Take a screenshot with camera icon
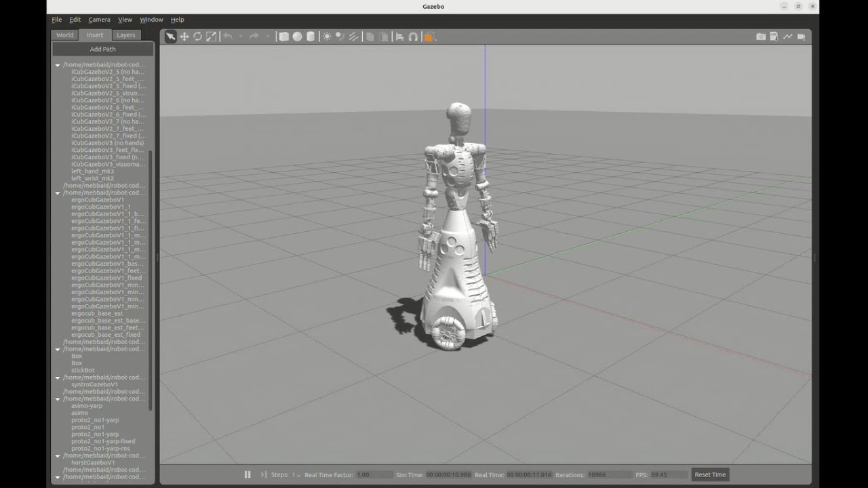Image resolution: width=868 pixels, height=488 pixels. click(761, 37)
